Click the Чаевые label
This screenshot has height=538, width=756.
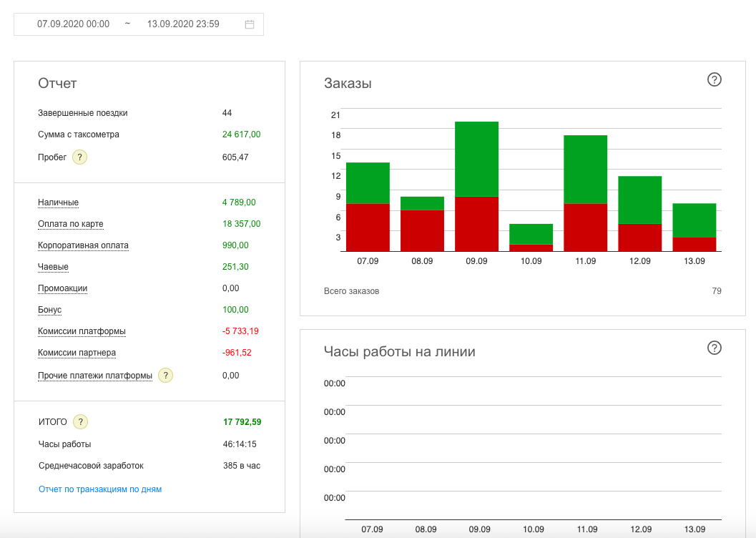53,267
